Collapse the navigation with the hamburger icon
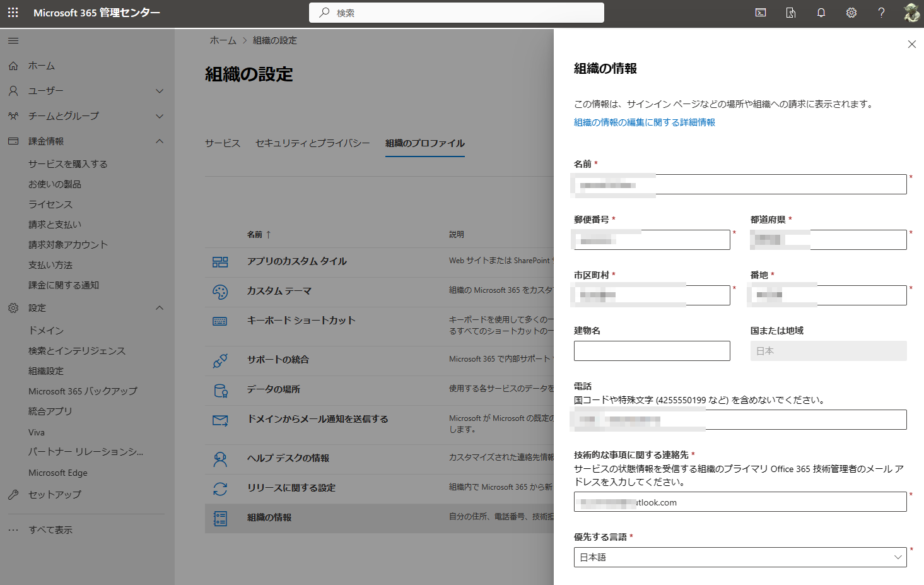Viewport: 924px width, 585px height. [x=13, y=40]
